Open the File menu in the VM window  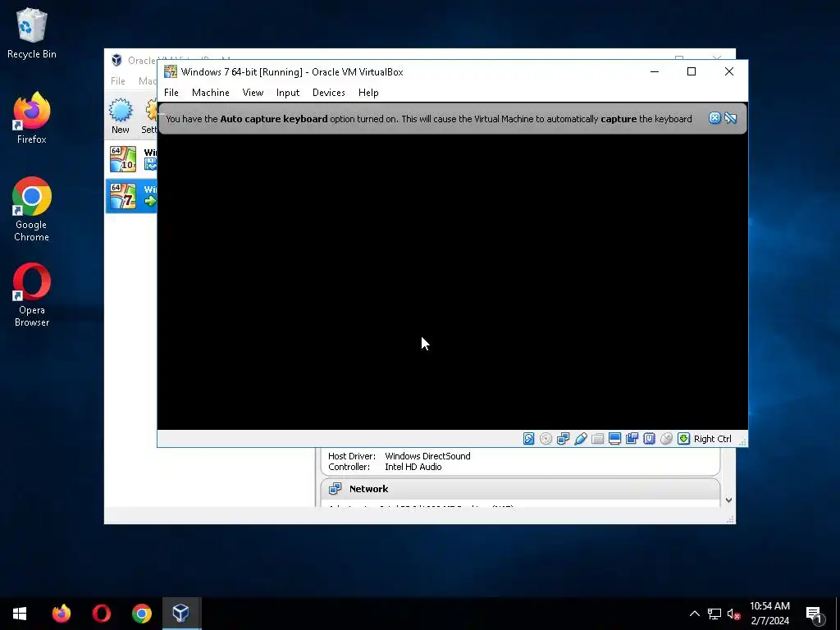(x=171, y=93)
